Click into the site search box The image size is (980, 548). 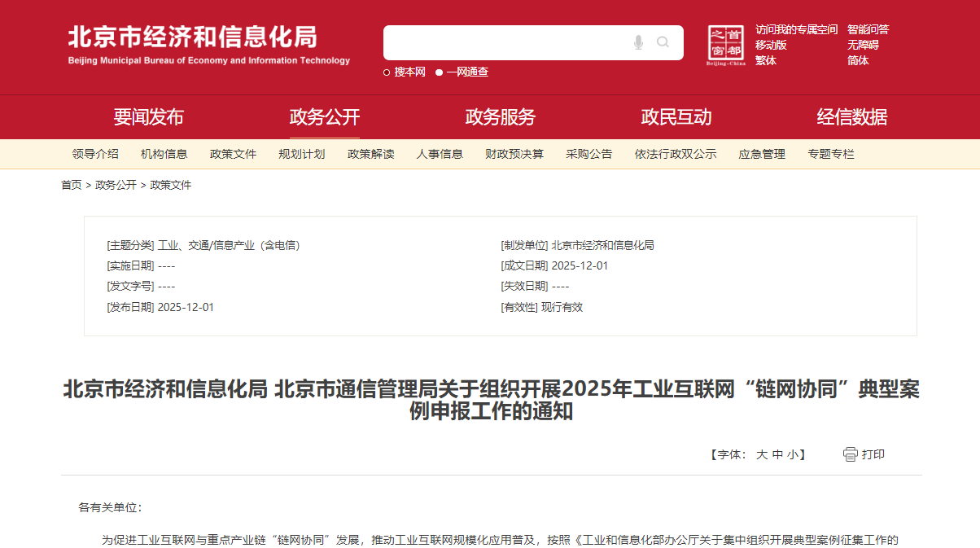(x=505, y=42)
